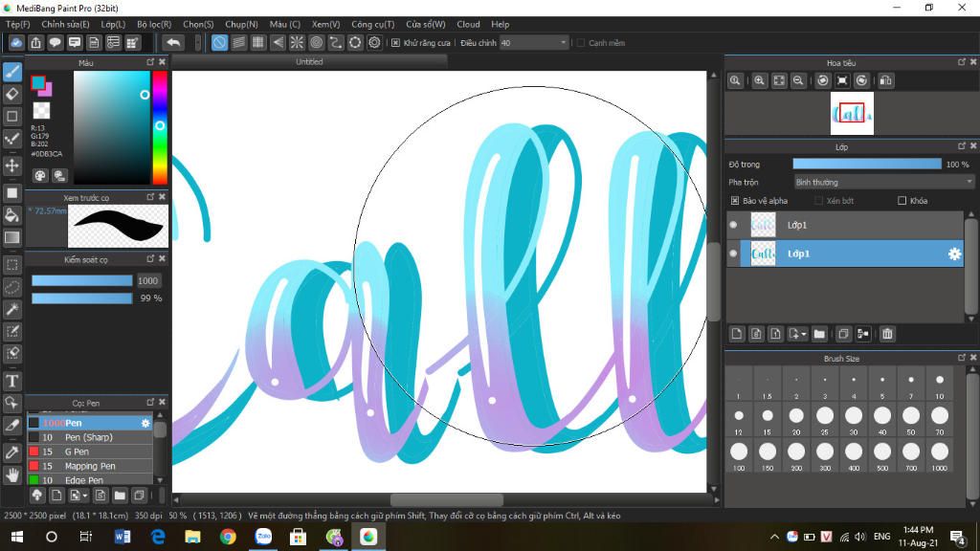The height and width of the screenshot is (551, 980).
Task: Open Microsoft Word from taskbar
Action: pos(122,537)
